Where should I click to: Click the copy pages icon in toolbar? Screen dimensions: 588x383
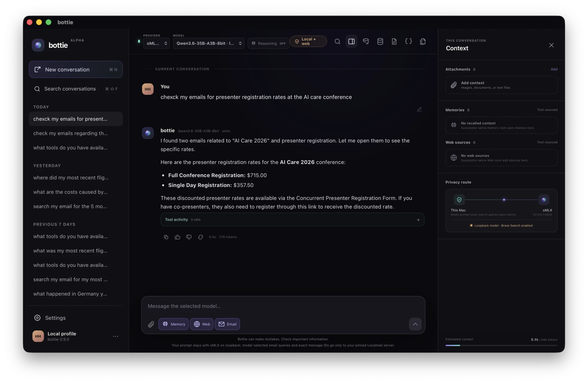pyautogui.click(x=423, y=41)
